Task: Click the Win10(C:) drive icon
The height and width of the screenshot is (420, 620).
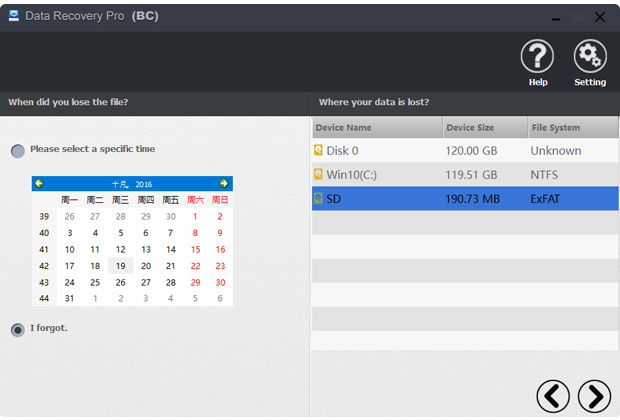Action: pyautogui.click(x=318, y=174)
